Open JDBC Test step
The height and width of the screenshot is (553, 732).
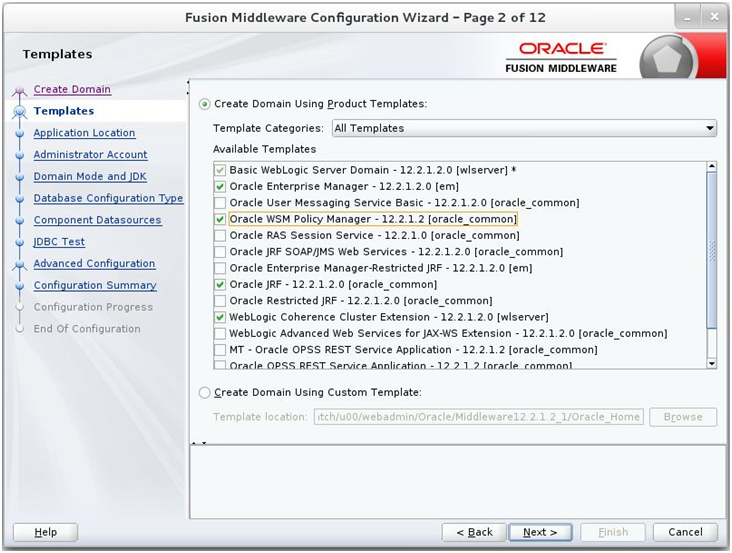(x=59, y=242)
